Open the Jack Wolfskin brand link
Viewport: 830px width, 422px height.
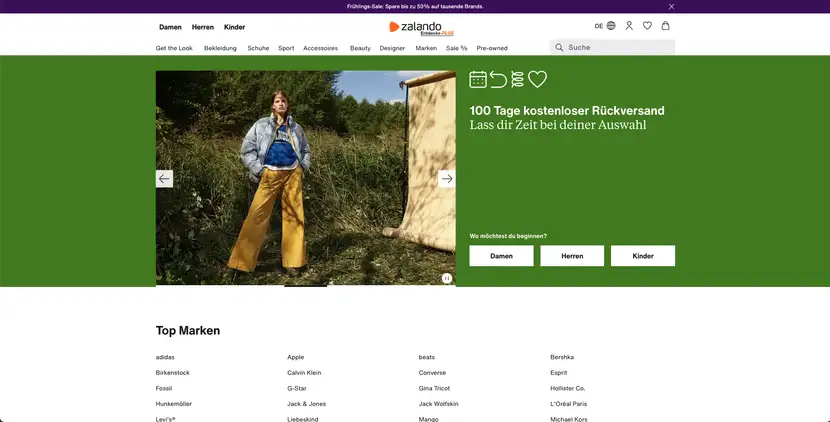439,403
